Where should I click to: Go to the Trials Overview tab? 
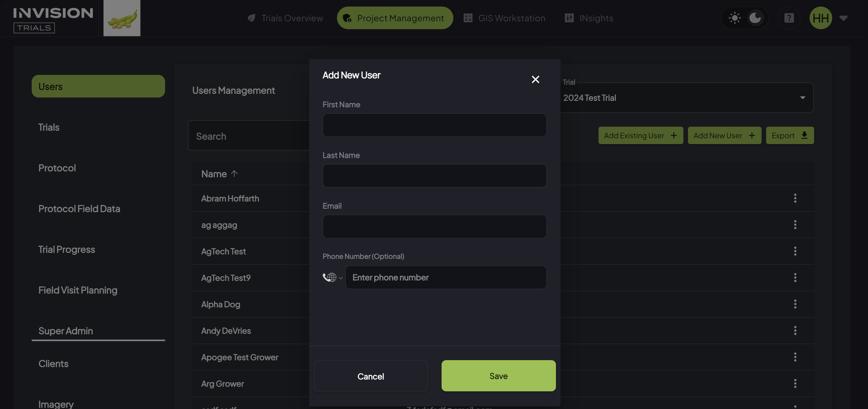pyautogui.click(x=285, y=18)
